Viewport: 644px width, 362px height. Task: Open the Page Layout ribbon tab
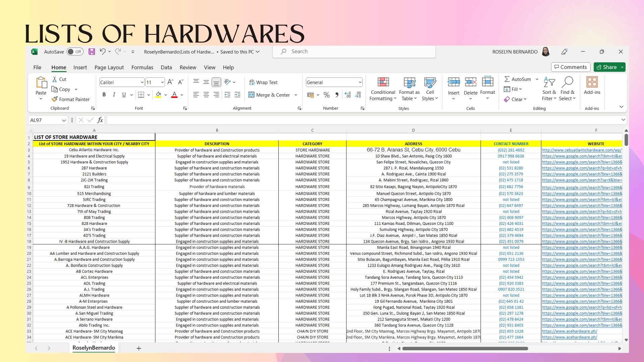(109, 67)
